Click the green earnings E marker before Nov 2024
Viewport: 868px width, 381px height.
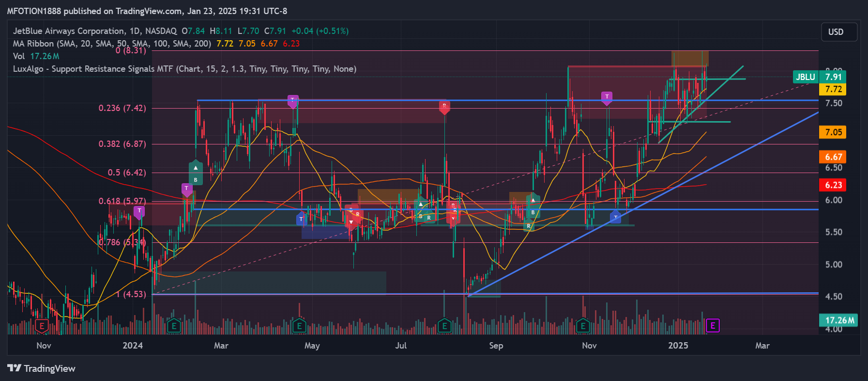pos(583,326)
